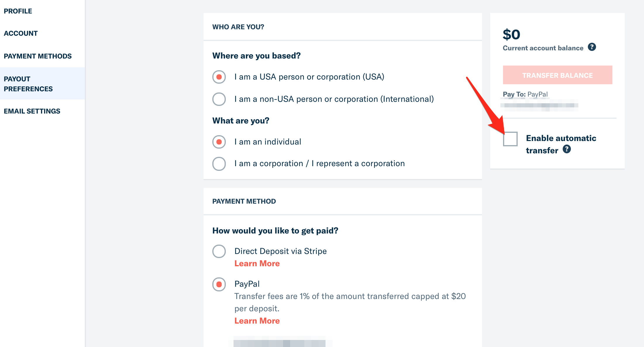Click help icon beside Current account balance
The height and width of the screenshot is (347, 644).
[592, 47]
